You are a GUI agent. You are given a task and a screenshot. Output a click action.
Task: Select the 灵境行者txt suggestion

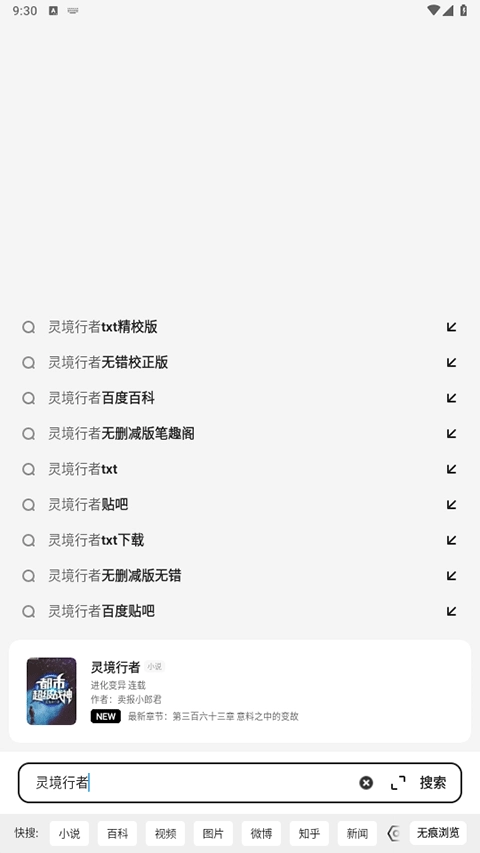tap(239, 469)
